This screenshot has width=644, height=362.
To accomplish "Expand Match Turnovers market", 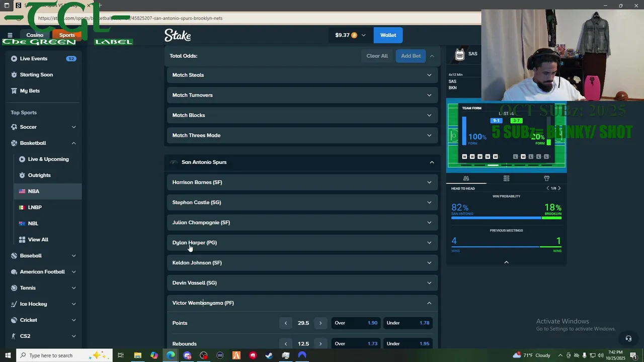I will point(302,95).
